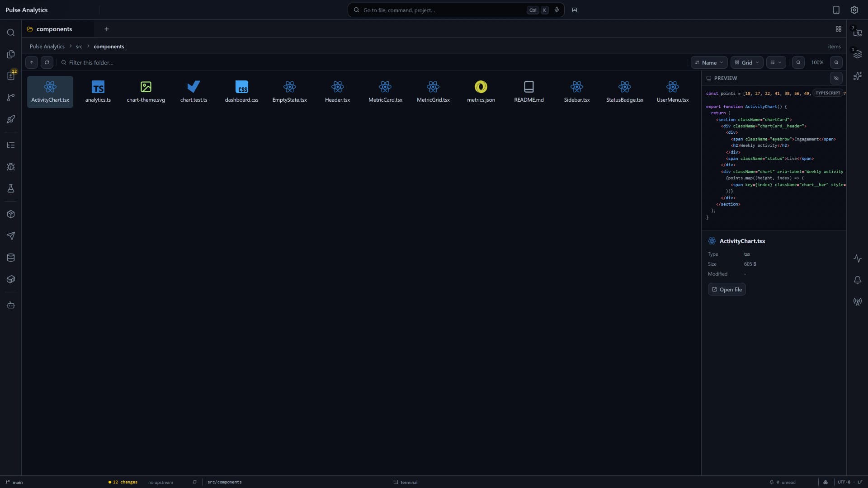
Task: Click the Open file button
Action: (x=726, y=290)
